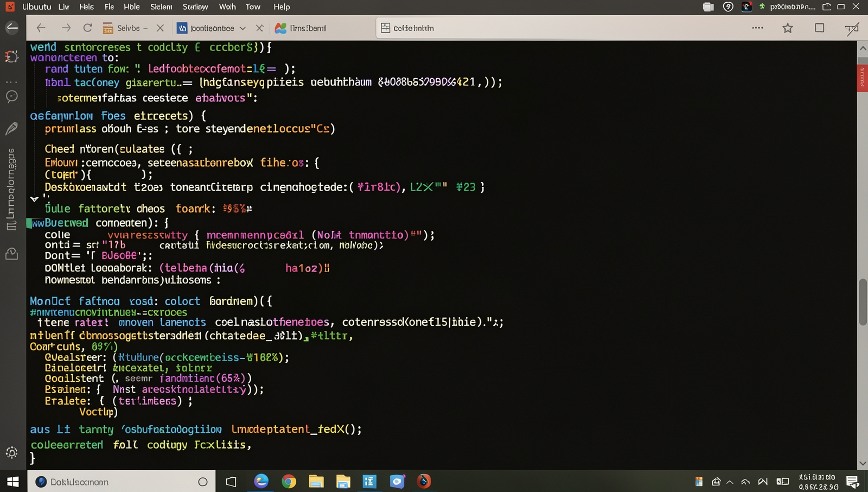868x492 pixels.
Task: Click the star bookmark icon in the toolbar
Action: 788,28
